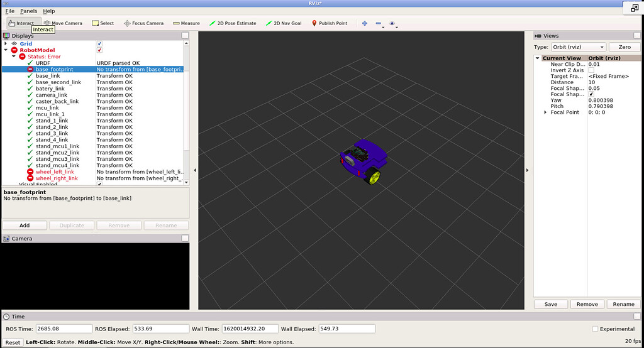Expand the Grid tree item
The height and width of the screenshot is (348, 644).
point(6,43)
